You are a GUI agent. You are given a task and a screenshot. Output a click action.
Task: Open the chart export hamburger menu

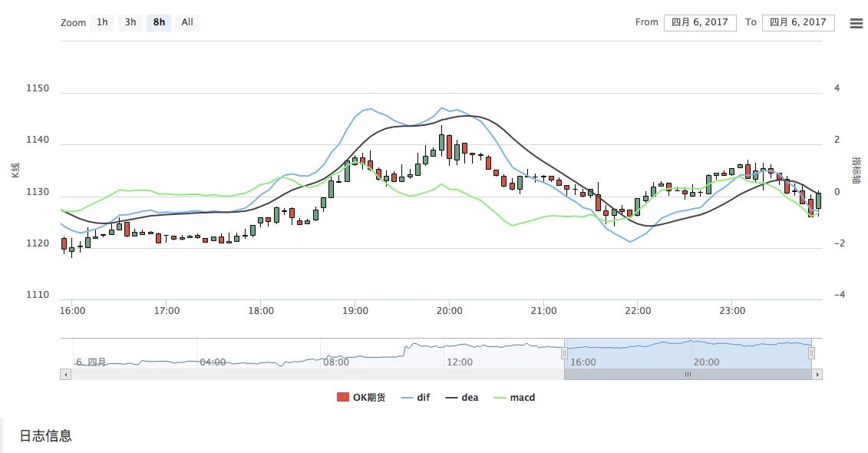pos(856,23)
